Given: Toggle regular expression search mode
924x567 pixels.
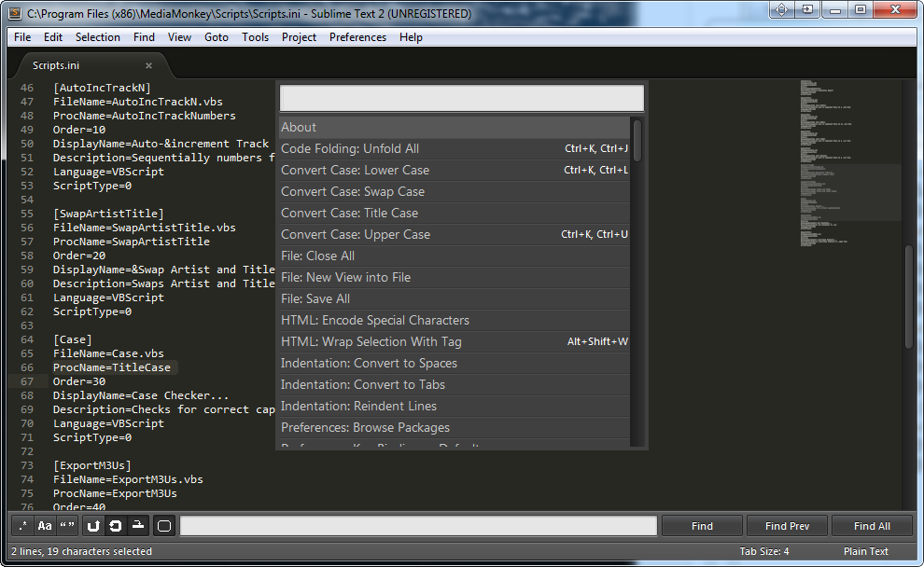Looking at the screenshot, I should [x=23, y=526].
